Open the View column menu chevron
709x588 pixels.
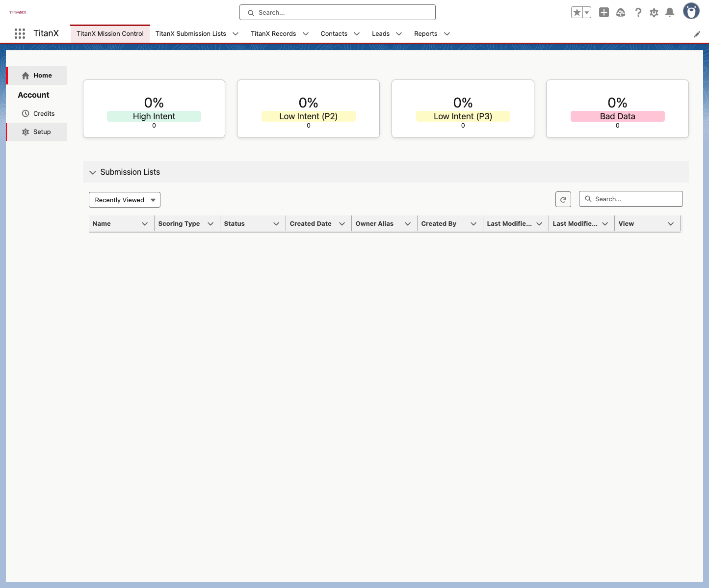tap(671, 224)
